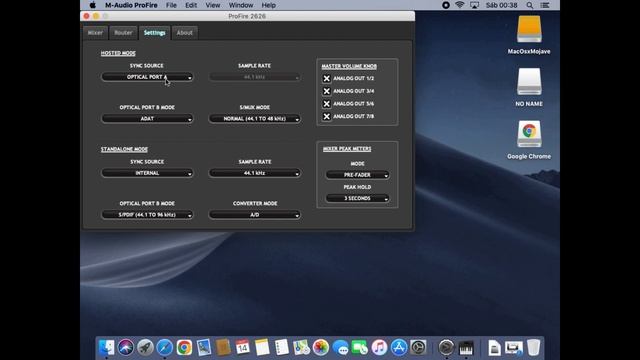Open the M-Audio ProFire application menu
The width and height of the screenshot is (640, 360).
(131, 5)
